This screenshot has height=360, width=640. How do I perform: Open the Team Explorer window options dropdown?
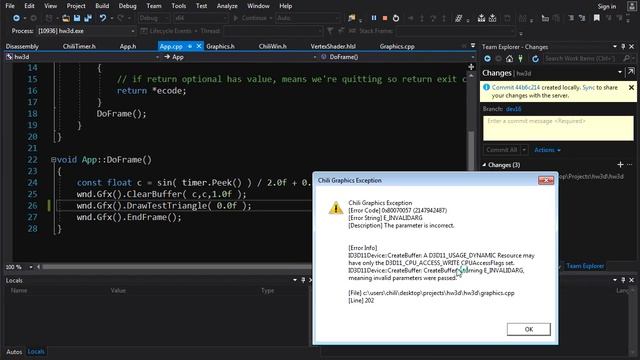(615, 47)
